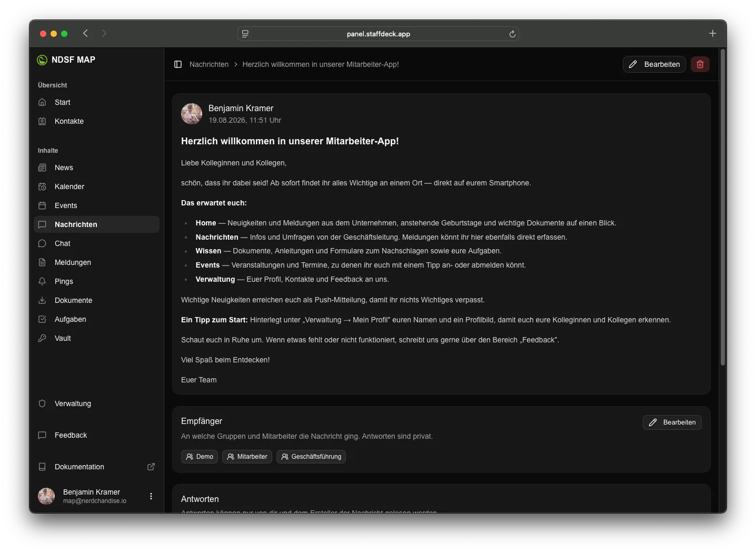Click the Kalender calendar icon

point(42,186)
